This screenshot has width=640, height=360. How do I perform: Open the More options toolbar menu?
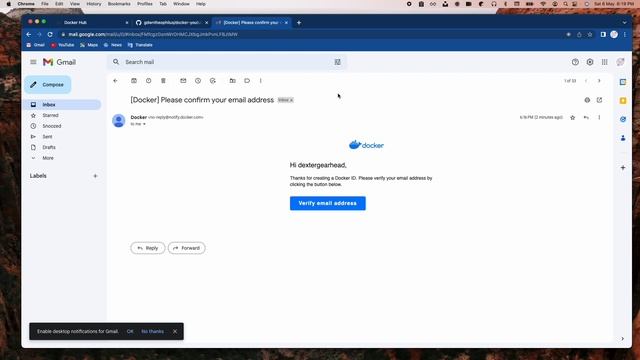point(261,81)
